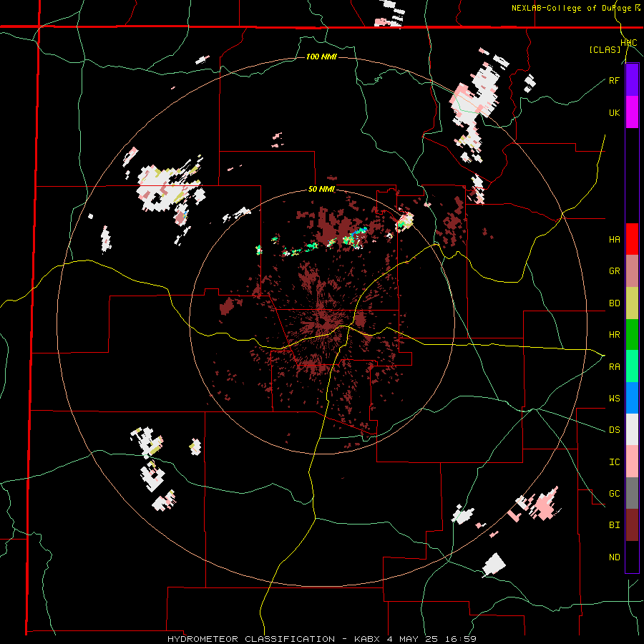The height and width of the screenshot is (644, 644).
Task: Click the BI legend label
Action: coord(614,525)
